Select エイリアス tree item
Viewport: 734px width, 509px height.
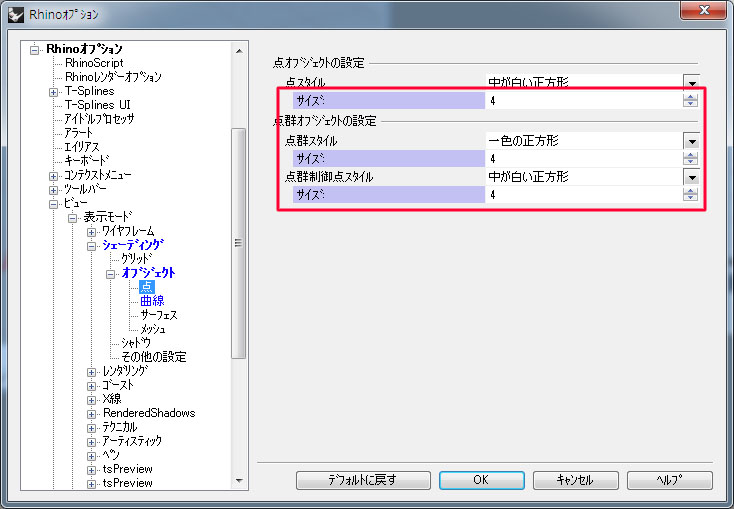pyautogui.click(x=82, y=147)
